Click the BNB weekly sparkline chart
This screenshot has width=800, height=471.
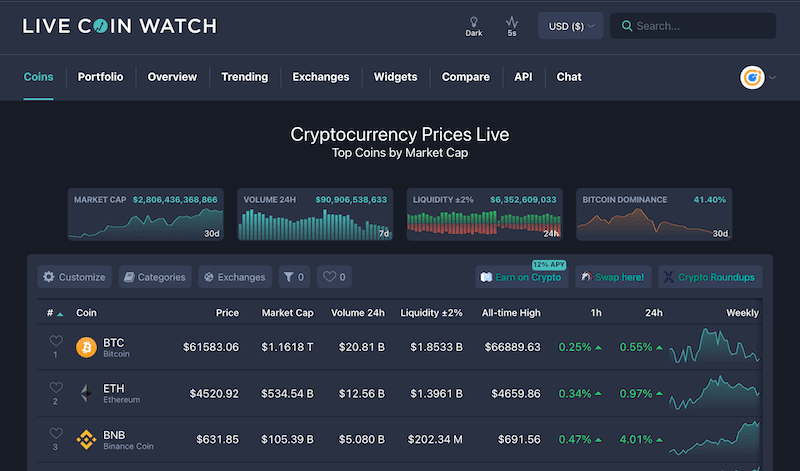tap(714, 438)
